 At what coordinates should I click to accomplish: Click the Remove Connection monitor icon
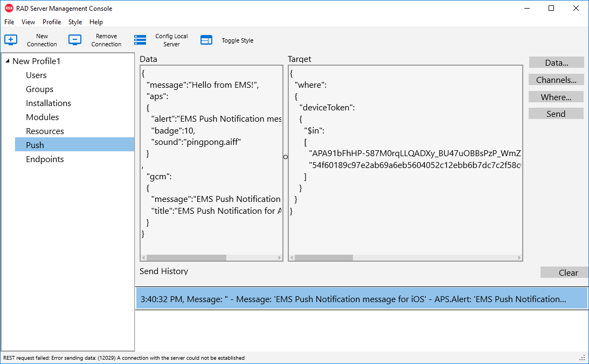(75, 40)
